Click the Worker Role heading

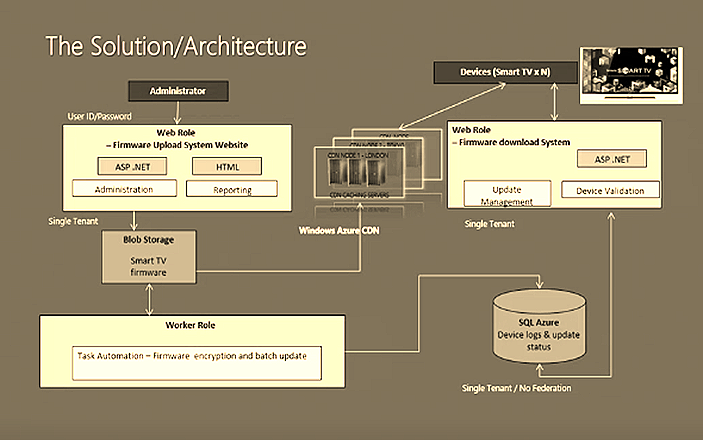coord(190,325)
